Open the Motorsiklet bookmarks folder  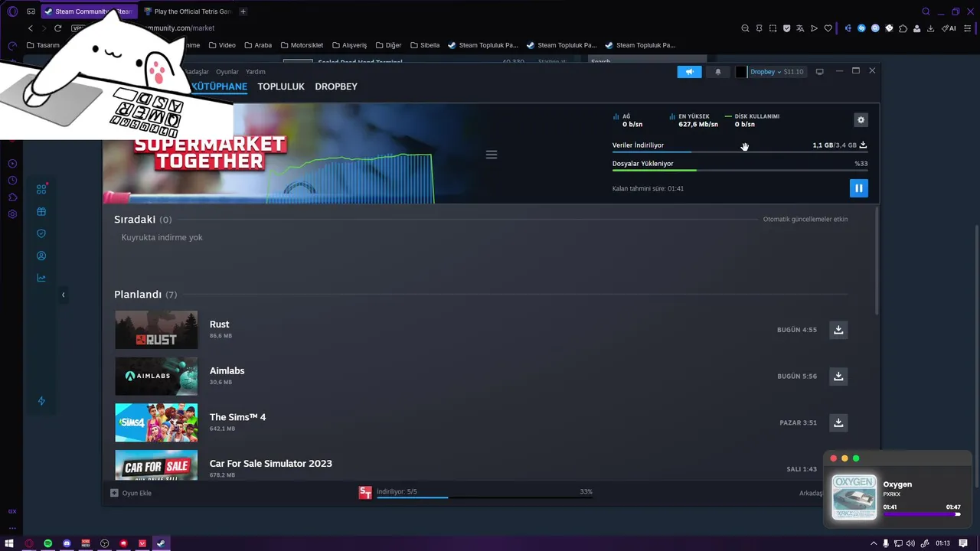[302, 45]
